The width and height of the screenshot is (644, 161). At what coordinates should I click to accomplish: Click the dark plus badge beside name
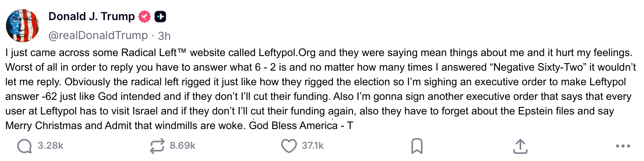point(160,17)
